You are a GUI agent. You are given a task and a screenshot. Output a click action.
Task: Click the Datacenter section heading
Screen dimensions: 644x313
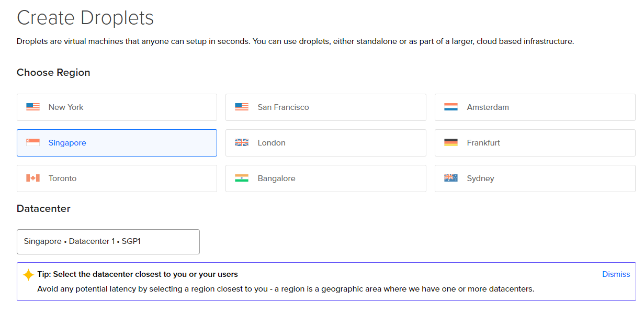pos(43,209)
